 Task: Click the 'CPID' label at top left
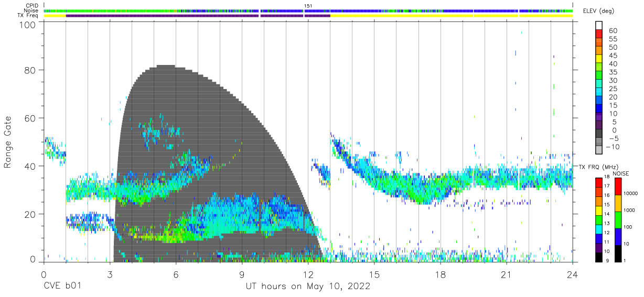point(32,5)
